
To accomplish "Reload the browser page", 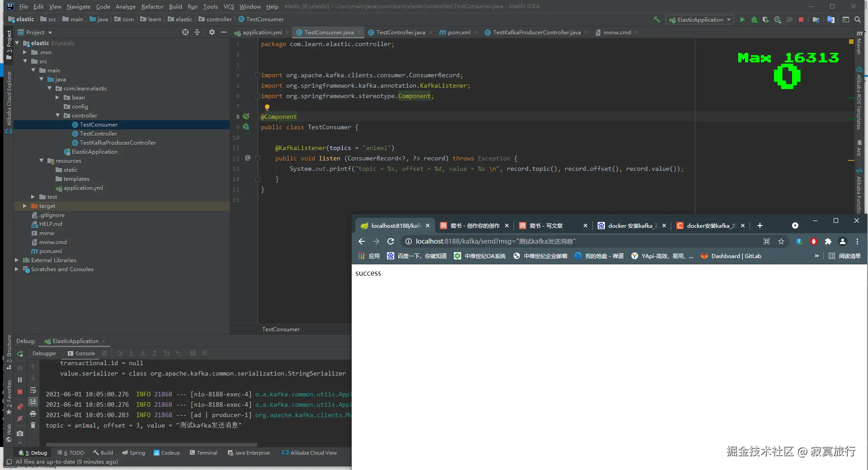I will (391, 241).
